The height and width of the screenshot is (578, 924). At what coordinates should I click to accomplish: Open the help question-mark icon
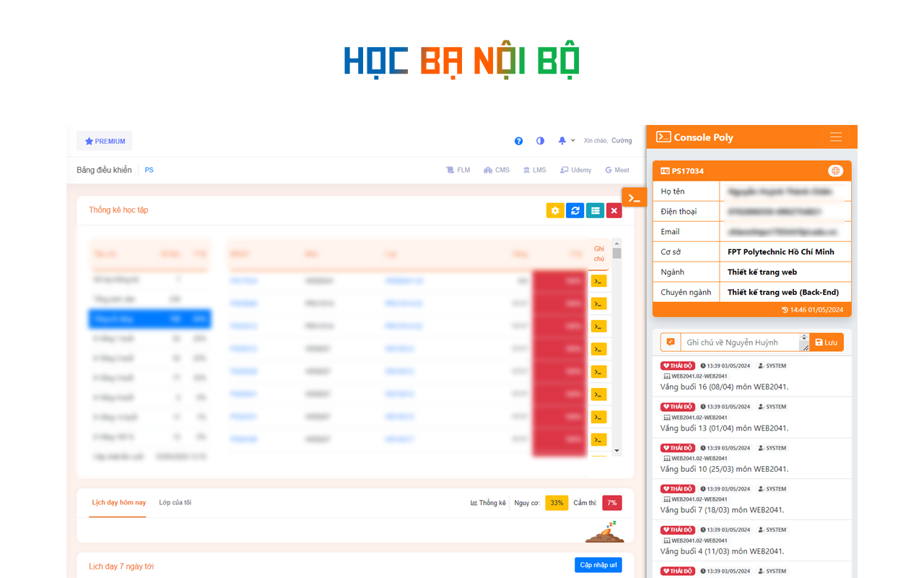[x=518, y=141]
